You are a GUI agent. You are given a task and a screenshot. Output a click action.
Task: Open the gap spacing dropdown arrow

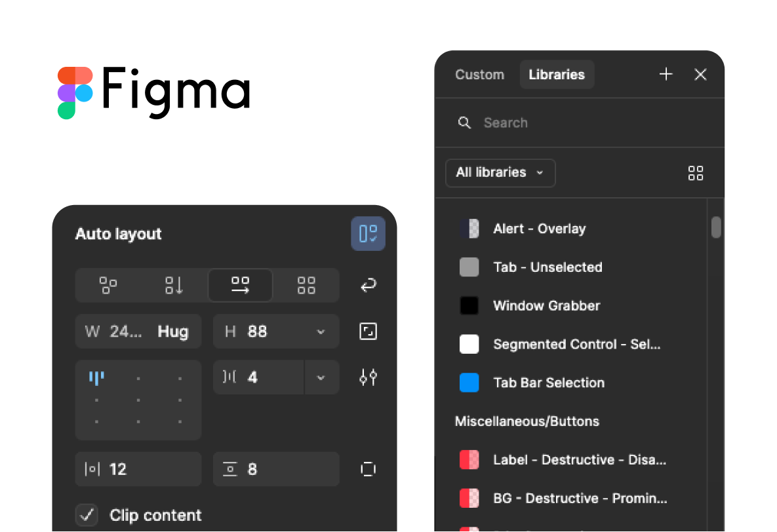point(321,377)
